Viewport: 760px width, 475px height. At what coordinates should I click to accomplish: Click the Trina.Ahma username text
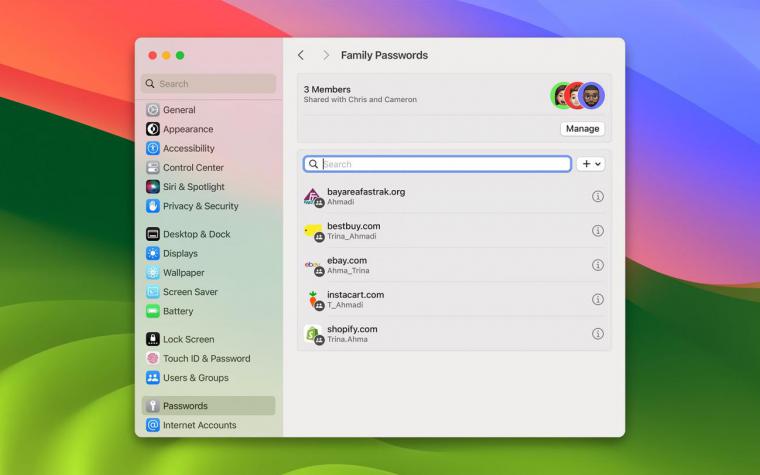(x=347, y=339)
